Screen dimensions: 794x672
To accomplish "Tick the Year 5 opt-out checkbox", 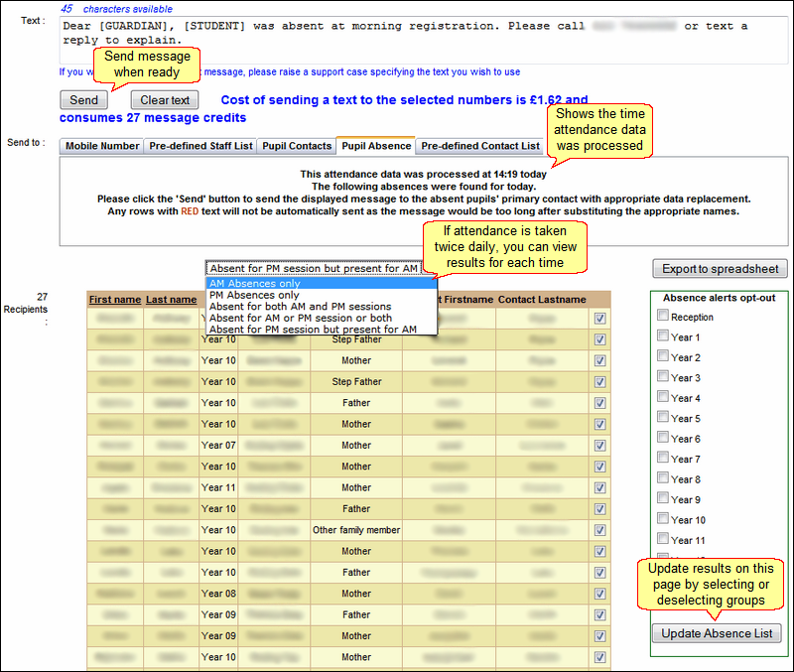I will coord(663,416).
